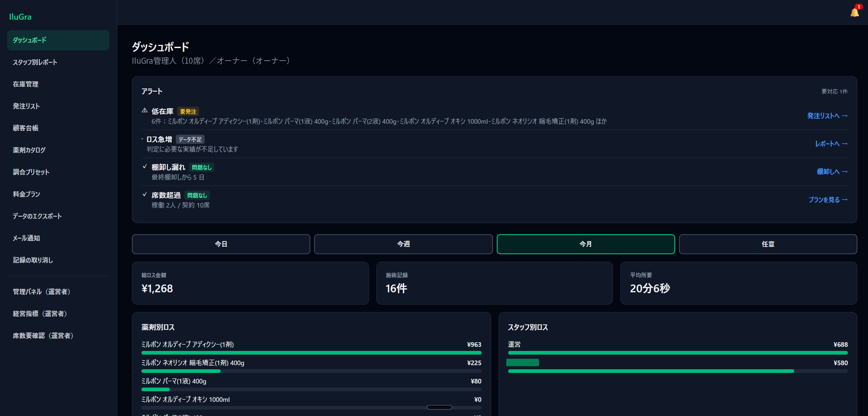The height and width of the screenshot is (416, 868).
Task: Click ミルボン パーマ(1液) 400g row label
Action: 174,381
